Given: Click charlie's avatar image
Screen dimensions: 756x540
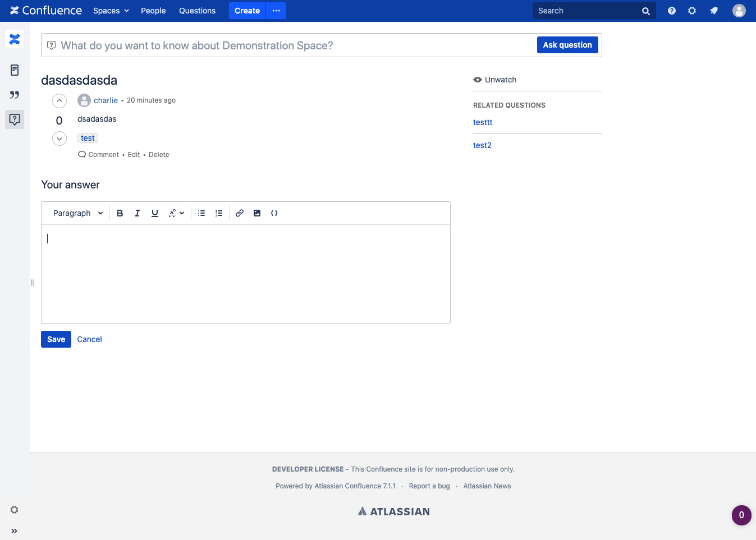Looking at the screenshot, I should click(84, 100).
